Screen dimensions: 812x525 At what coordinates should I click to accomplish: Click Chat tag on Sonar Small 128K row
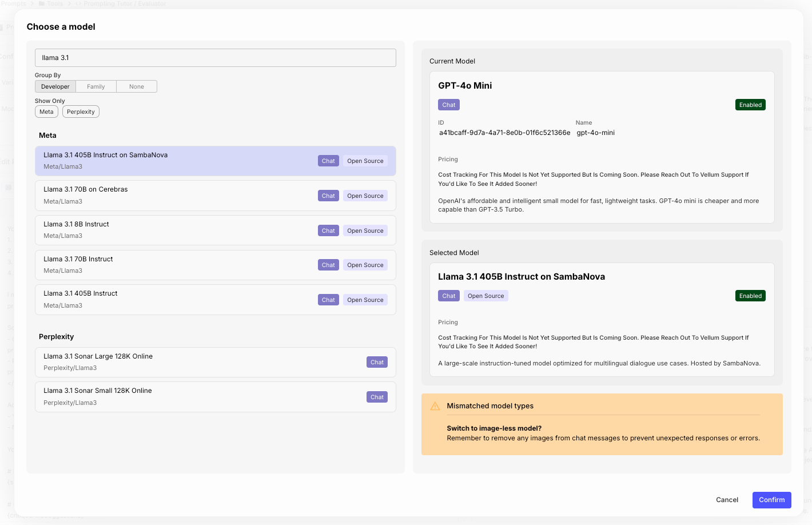377,397
